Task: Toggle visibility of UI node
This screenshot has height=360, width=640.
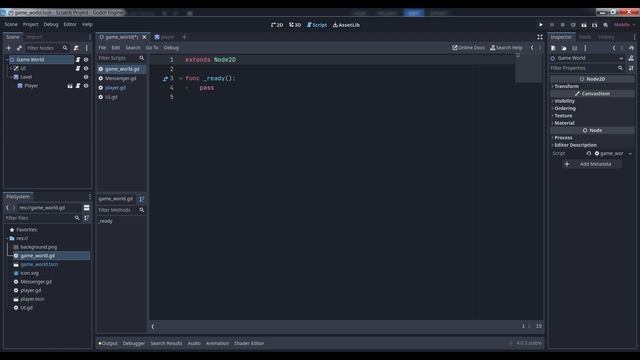Action: click(86, 69)
